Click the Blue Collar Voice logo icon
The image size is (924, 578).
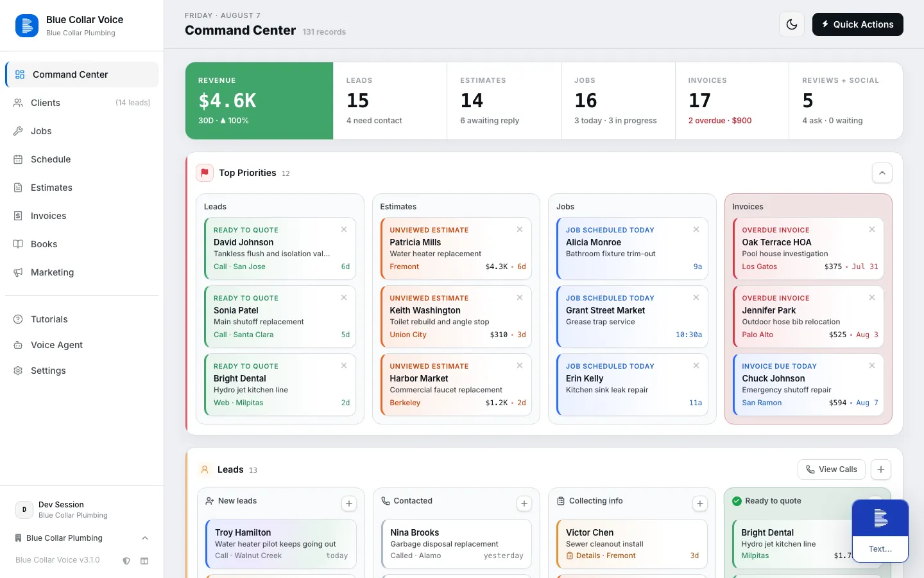[x=26, y=26]
